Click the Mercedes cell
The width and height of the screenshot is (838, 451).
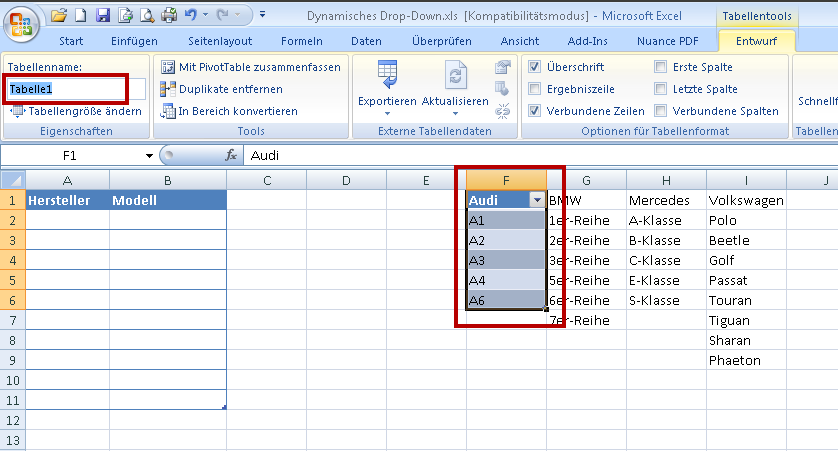click(x=666, y=200)
